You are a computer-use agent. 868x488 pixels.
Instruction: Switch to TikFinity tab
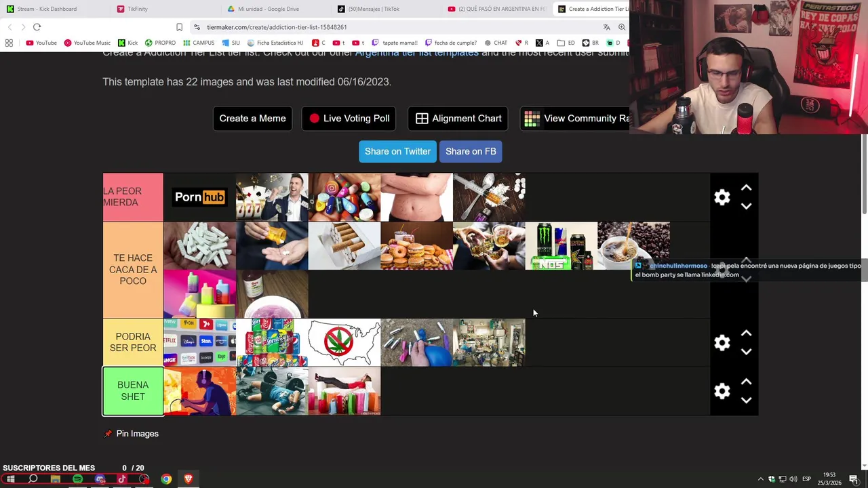pyautogui.click(x=163, y=9)
